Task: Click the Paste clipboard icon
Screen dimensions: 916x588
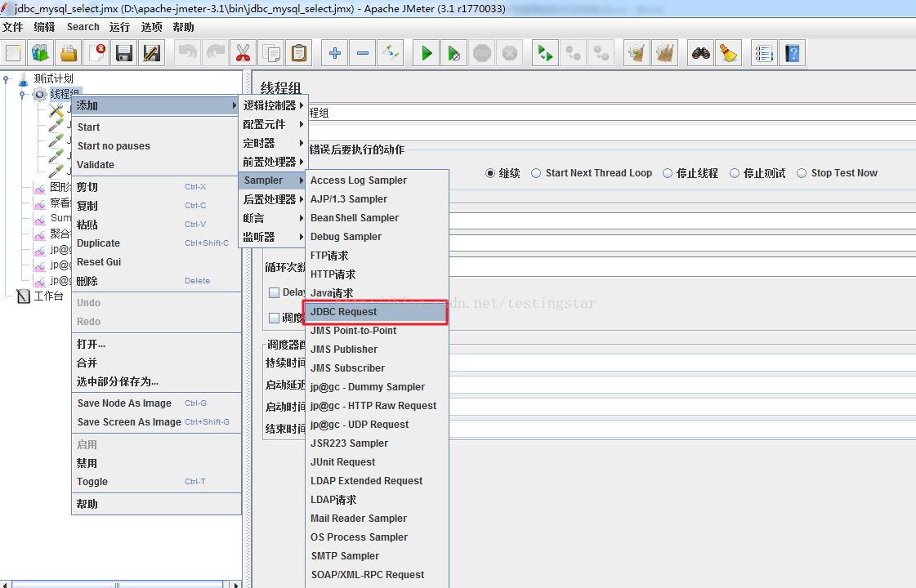Action: (298, 53)
